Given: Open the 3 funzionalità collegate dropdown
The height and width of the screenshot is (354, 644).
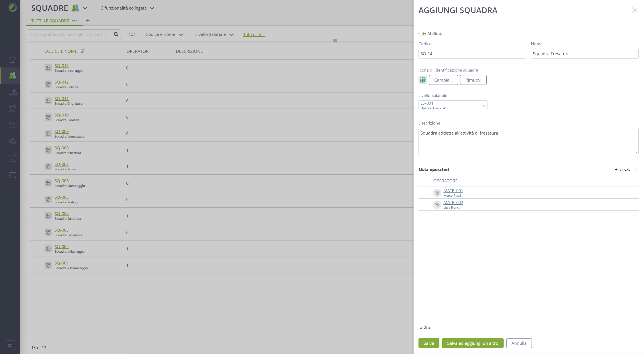Looking at the screenshot, I should click(127, 8).
